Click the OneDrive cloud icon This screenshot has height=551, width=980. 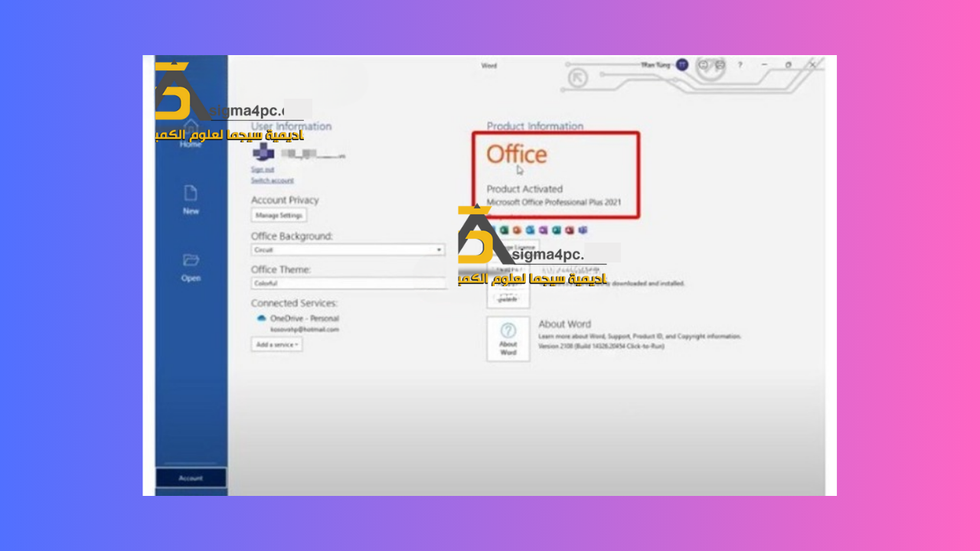coord(261,318)
